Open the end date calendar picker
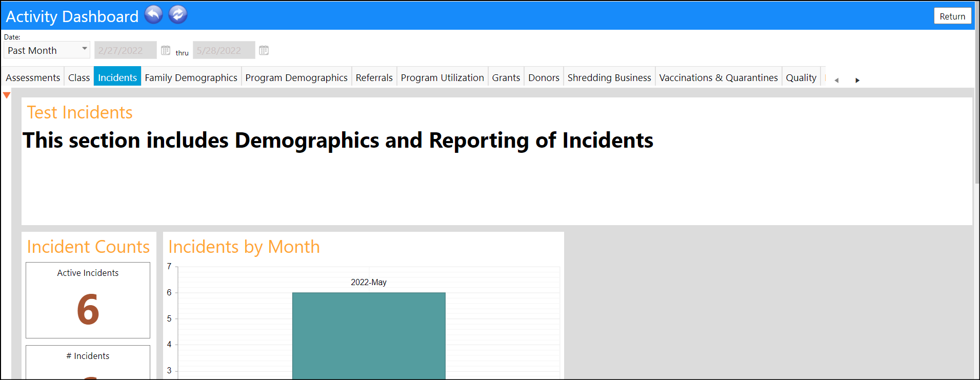The height and width of the screenshot is (380, 980). coord(264,50)
